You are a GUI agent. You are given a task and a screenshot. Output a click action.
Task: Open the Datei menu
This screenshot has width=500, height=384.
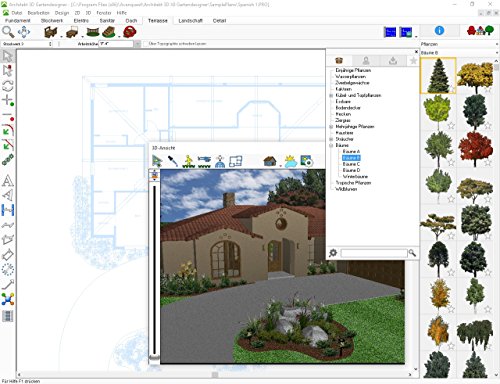point(17,13)
